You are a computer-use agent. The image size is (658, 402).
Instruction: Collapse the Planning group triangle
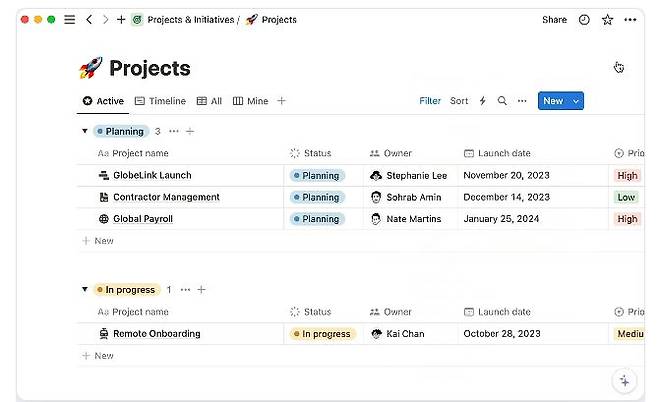[x=85, y=131]
